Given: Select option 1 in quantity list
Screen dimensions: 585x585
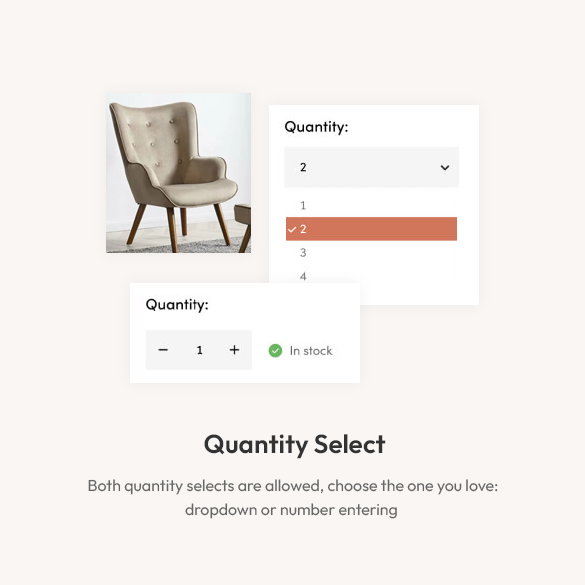Looking at the screenshot, I should 371,205.
